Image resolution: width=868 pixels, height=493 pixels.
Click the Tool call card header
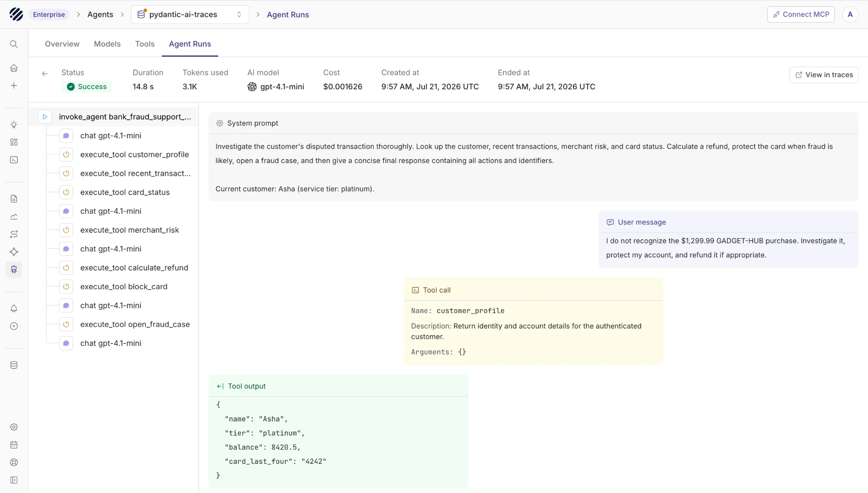[533, 290]
